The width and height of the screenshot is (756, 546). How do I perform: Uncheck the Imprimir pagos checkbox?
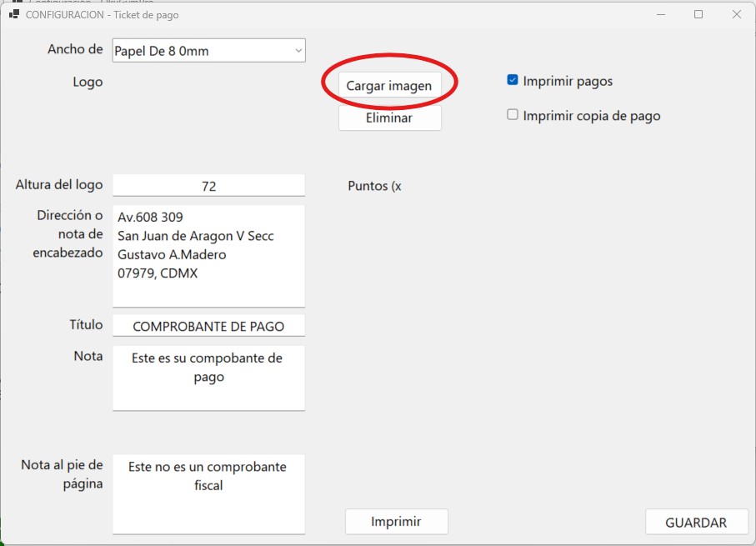point(513,81)
